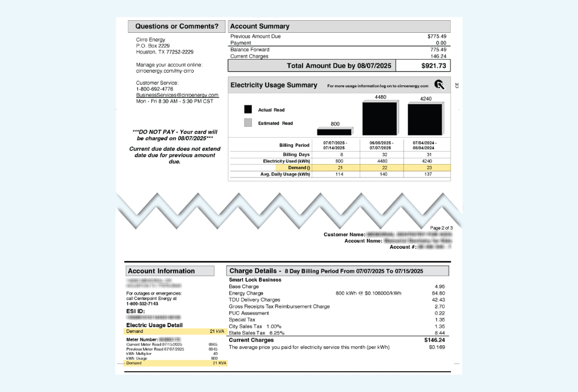Click the Charge Details section header

(339, 271)
